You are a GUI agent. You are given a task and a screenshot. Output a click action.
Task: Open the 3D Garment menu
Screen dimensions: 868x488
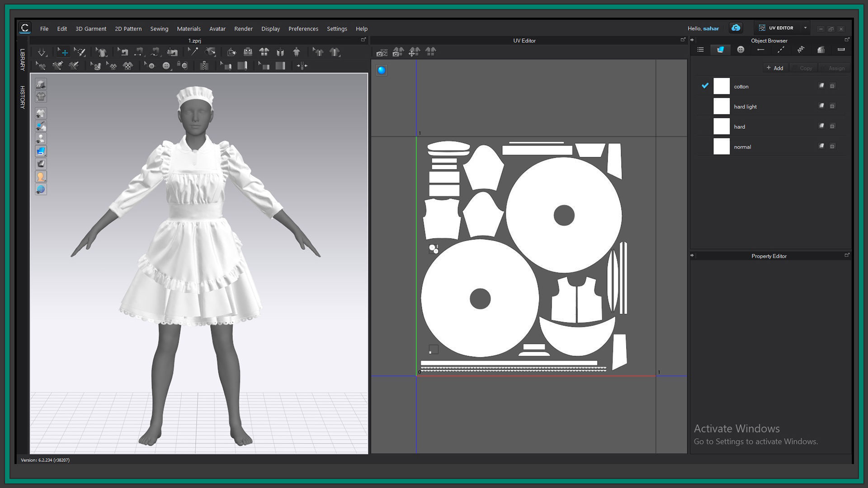pos(91,28)
